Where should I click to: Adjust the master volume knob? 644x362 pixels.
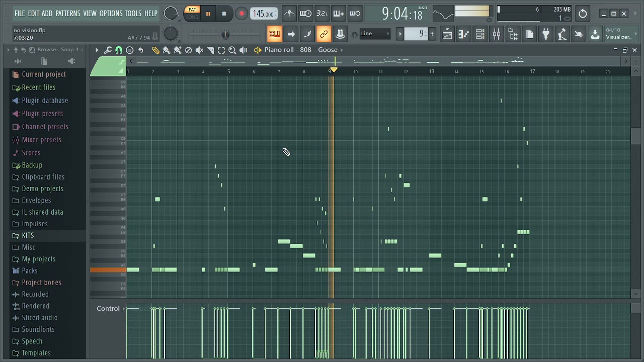point(171,14)
